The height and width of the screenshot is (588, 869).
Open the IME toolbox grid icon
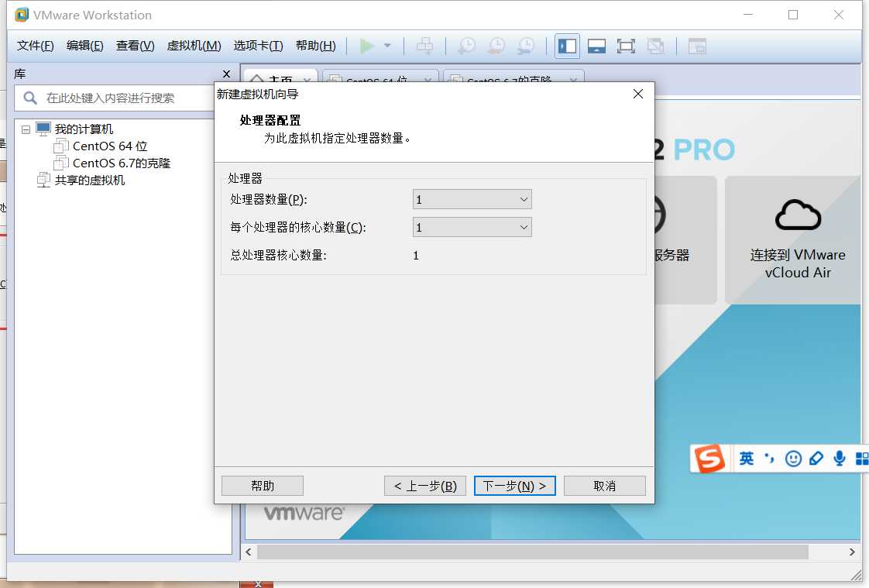862,459
